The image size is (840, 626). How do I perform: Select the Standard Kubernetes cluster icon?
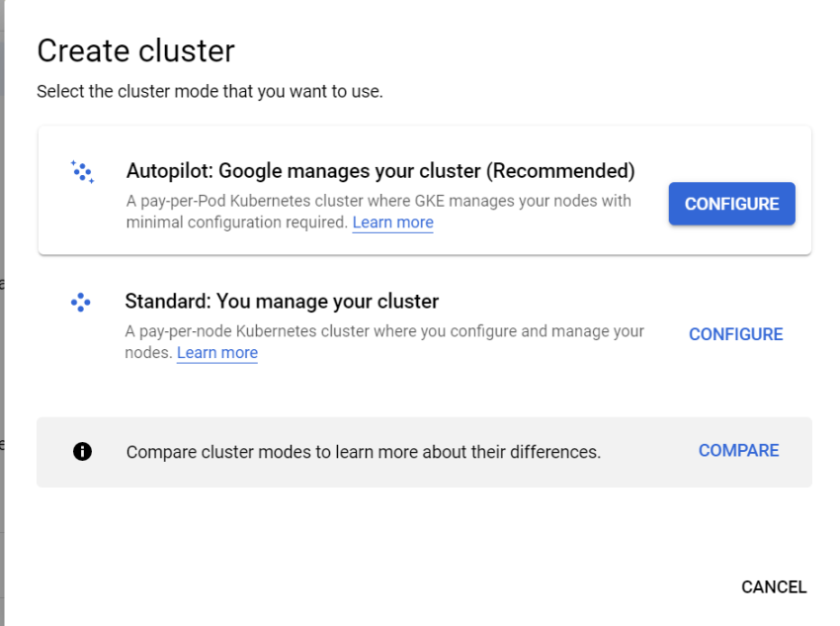coord(80,302)
